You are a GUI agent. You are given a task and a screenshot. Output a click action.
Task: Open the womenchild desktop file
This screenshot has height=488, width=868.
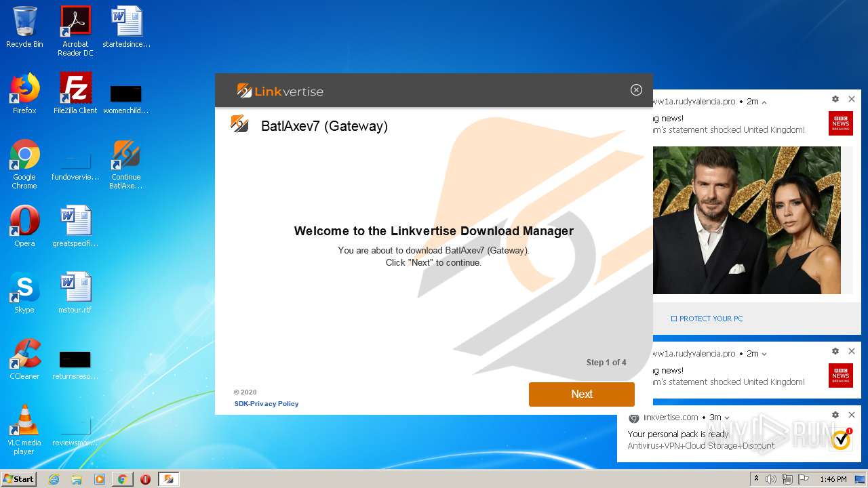click(x=126, y=99)
